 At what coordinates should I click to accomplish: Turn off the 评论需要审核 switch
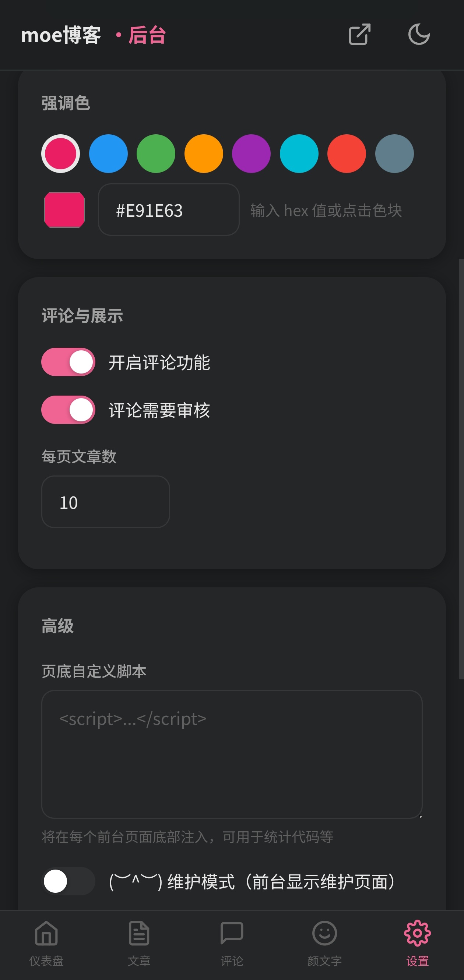click(x=68, y=410)
